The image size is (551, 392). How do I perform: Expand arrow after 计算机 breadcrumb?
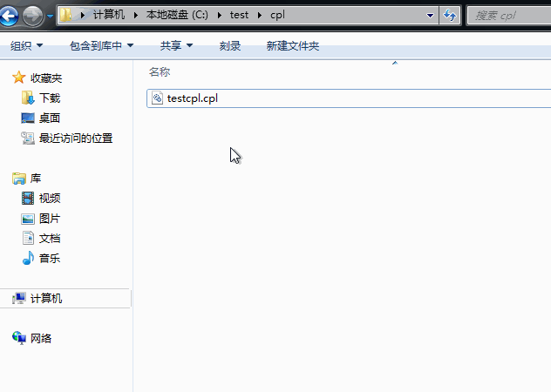[x=136, y=15]
